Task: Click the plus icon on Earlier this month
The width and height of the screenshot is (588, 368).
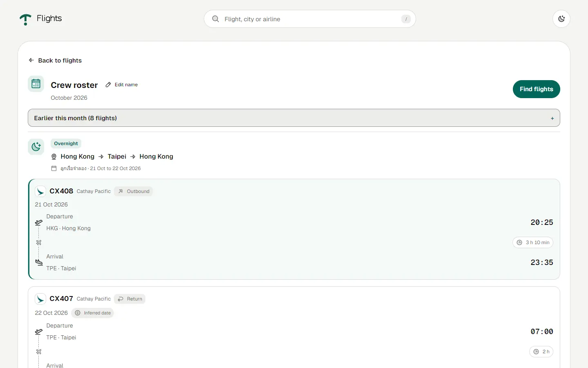Action: (552, 118)
